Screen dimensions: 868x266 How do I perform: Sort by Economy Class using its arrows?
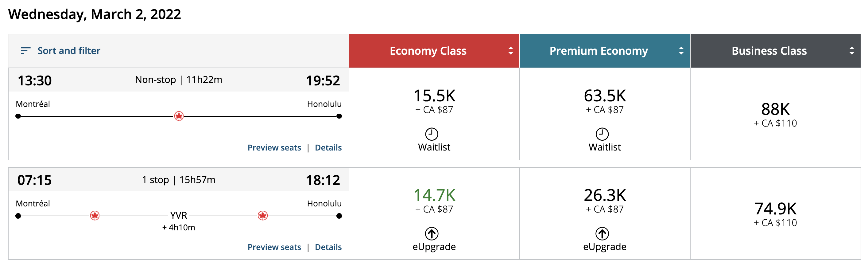(x=510, y=51)
